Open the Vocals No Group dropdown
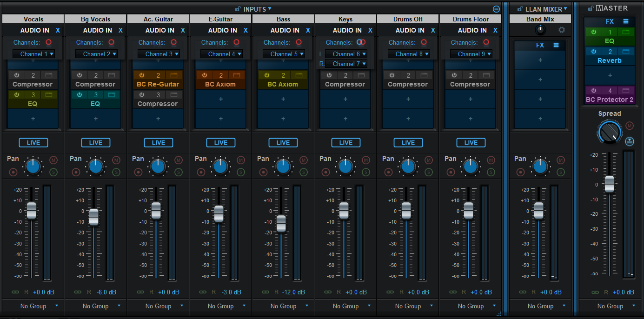The height and width of the screenshot is (319, 644). [x=33, y=306]
